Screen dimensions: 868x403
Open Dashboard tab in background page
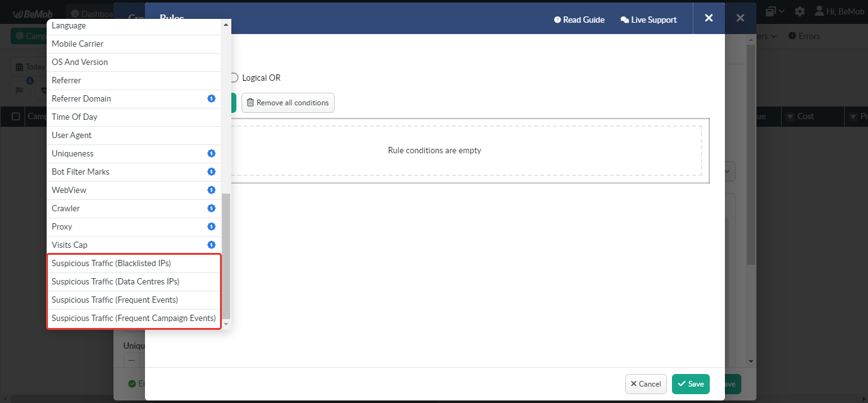pos(92,13)
